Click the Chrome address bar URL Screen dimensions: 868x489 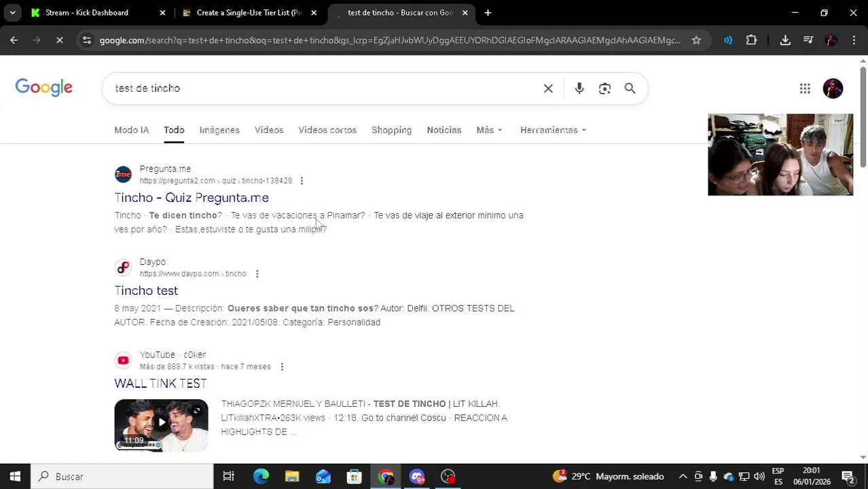(390, 40)
